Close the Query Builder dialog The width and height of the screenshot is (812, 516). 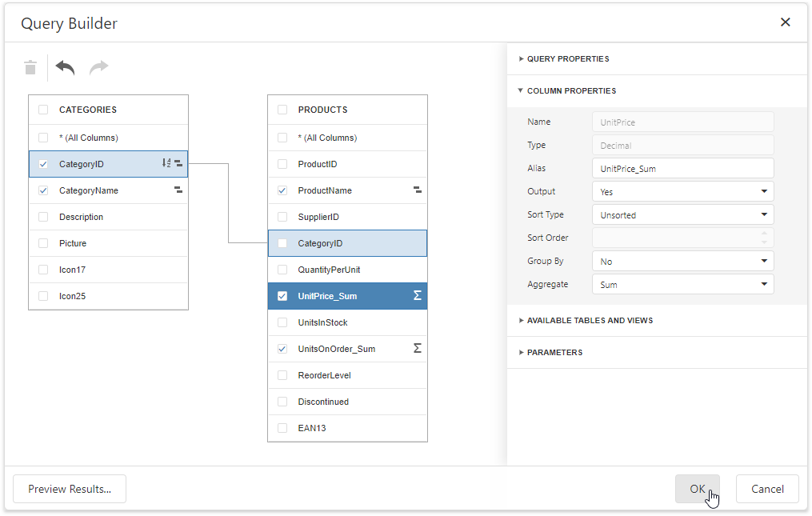tap(786, 22)
